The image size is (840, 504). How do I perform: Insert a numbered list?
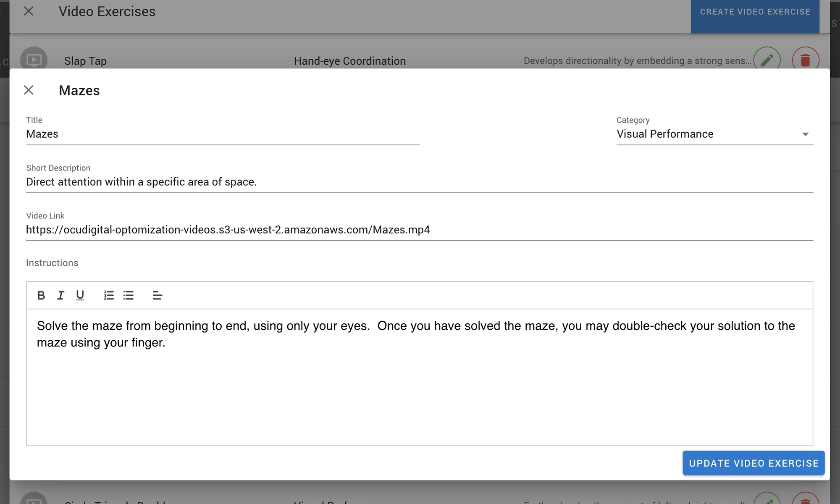pyautogui.click(x=109, y=295)
